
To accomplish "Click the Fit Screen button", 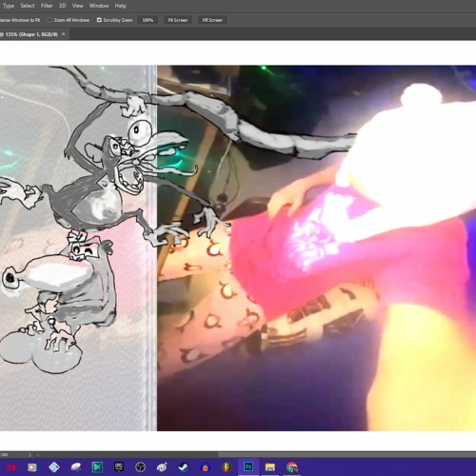I will click(178, 20).
